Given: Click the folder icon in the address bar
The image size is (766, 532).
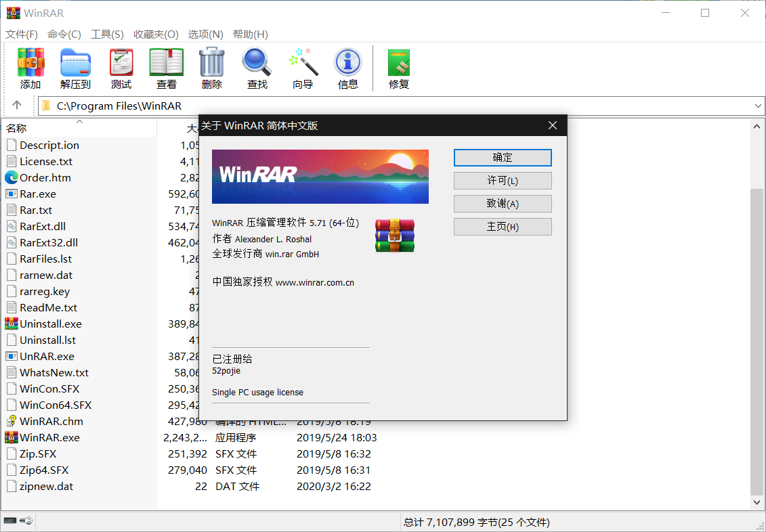Looking at the screenshot, I should (47, 106).
